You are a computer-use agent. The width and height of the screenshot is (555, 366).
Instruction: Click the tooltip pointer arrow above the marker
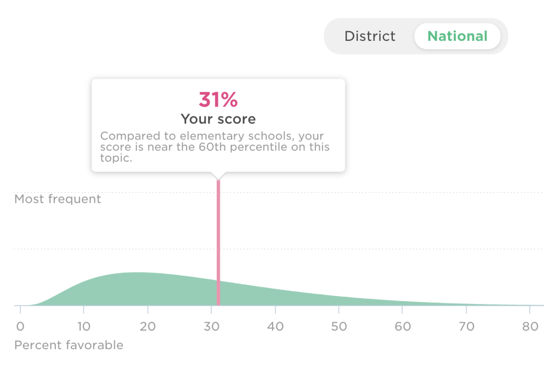(x=218, y=176)
